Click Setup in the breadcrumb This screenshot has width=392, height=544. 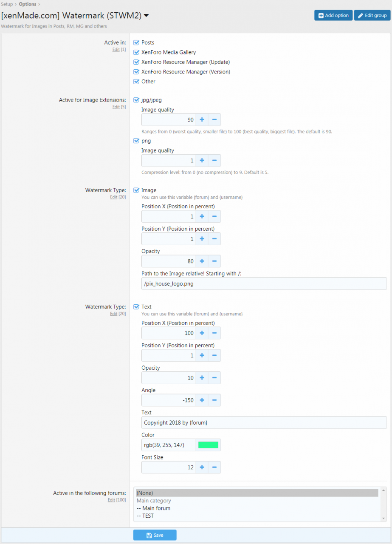pyautogui.click(x=6, y=4)
